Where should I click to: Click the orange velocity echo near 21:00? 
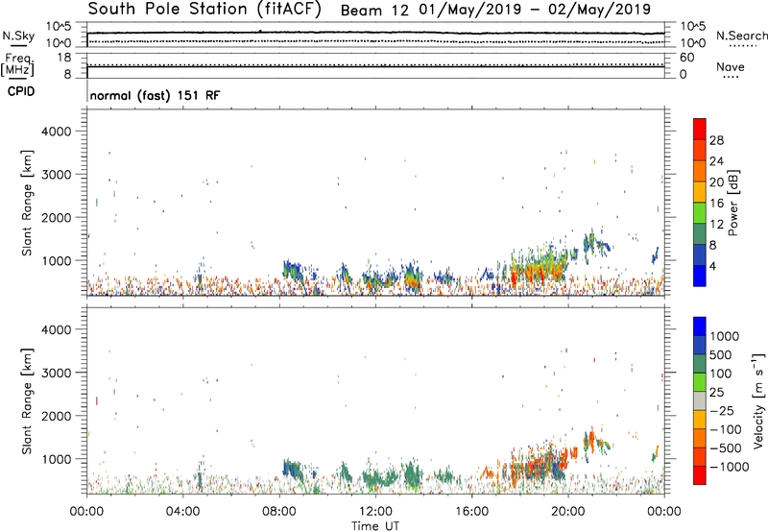(x=591, y=440)
